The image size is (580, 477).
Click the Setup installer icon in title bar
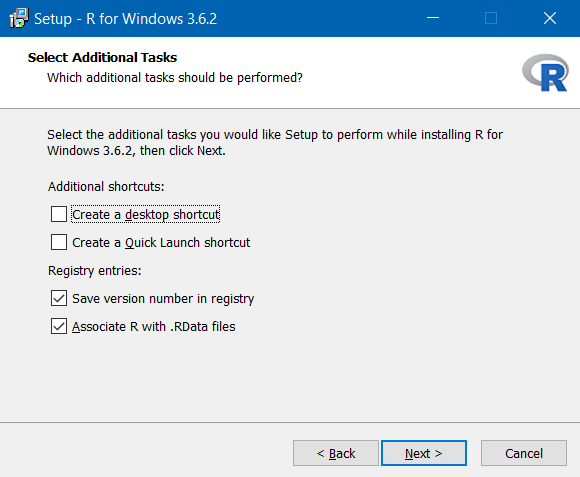click(x=18, y=18)
